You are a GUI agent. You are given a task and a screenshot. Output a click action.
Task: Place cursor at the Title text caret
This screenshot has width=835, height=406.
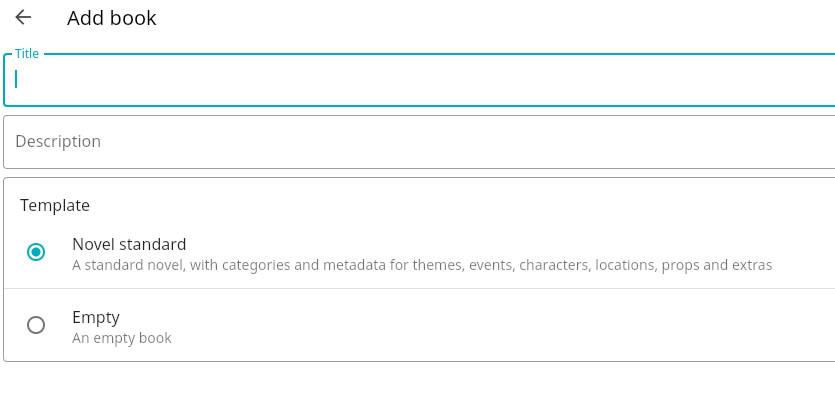tap(17, 80)
